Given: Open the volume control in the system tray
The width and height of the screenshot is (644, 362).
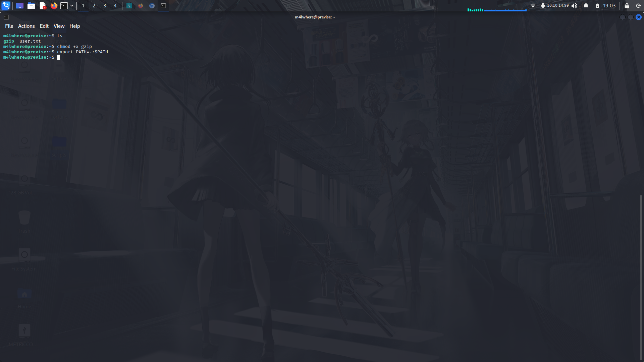Looking at the screenshot, I should 575,5.
